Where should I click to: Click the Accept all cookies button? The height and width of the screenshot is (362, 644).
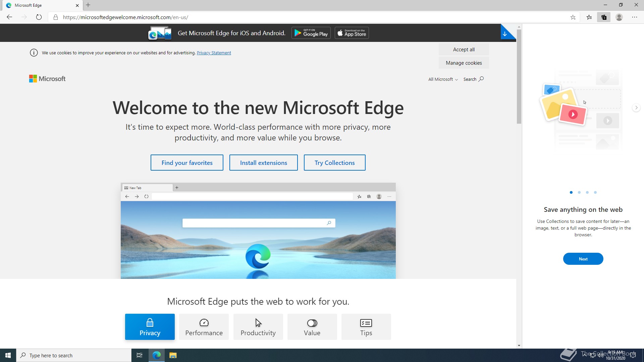coord(464,50)
